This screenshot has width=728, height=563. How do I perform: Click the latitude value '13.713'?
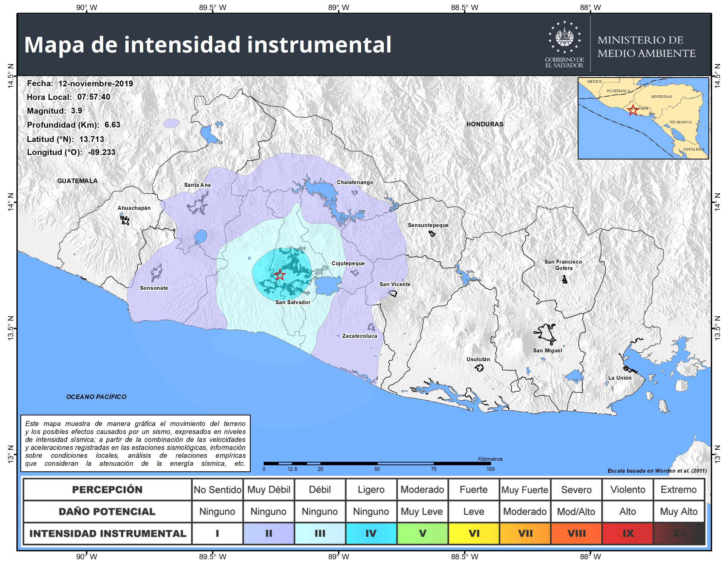tap(92, 139)
